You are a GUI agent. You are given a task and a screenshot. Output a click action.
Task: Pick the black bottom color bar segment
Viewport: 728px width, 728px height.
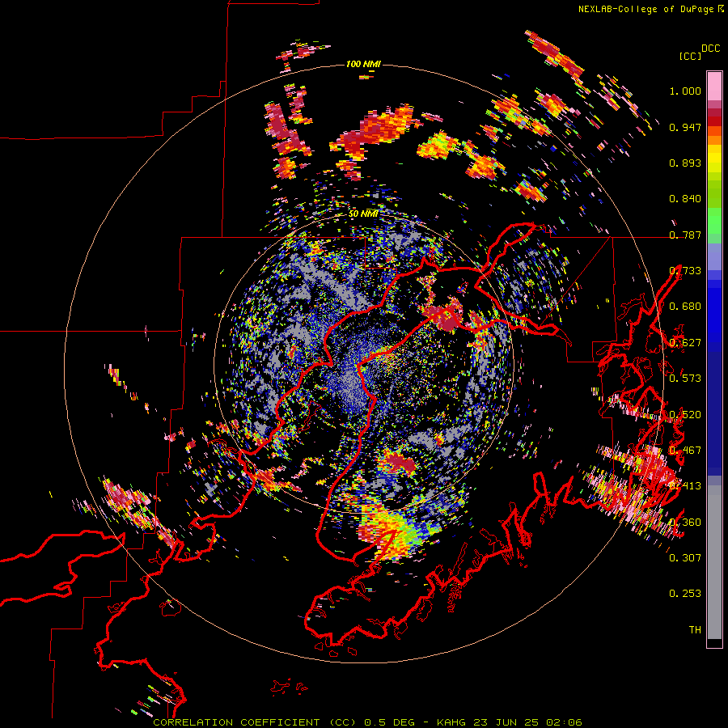[x=714, y=643]
